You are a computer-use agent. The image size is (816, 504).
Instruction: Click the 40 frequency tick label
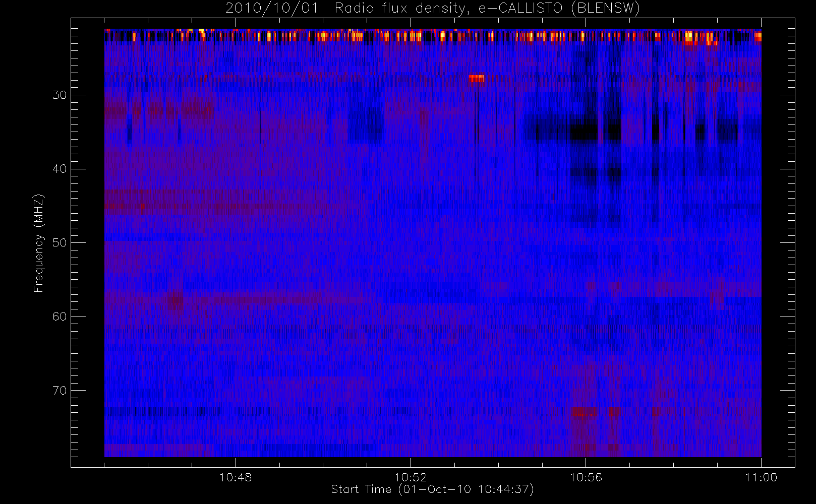pyautogui.click(x=60, y=169)
